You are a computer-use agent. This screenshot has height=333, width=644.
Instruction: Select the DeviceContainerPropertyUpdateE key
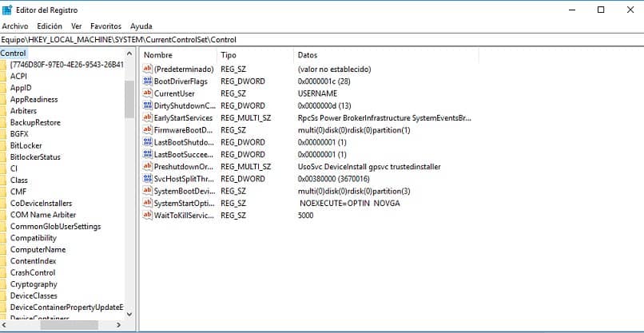point(67,307)
